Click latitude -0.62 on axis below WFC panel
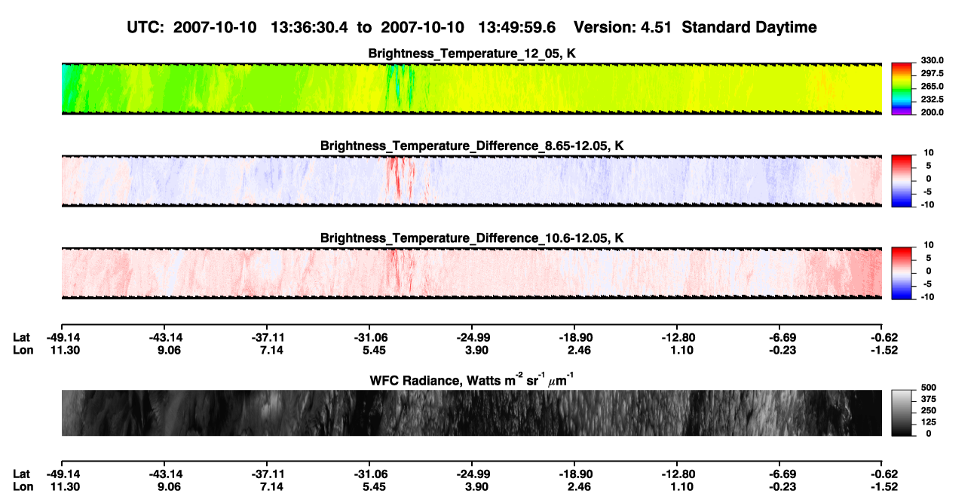 tap(884, 474)
